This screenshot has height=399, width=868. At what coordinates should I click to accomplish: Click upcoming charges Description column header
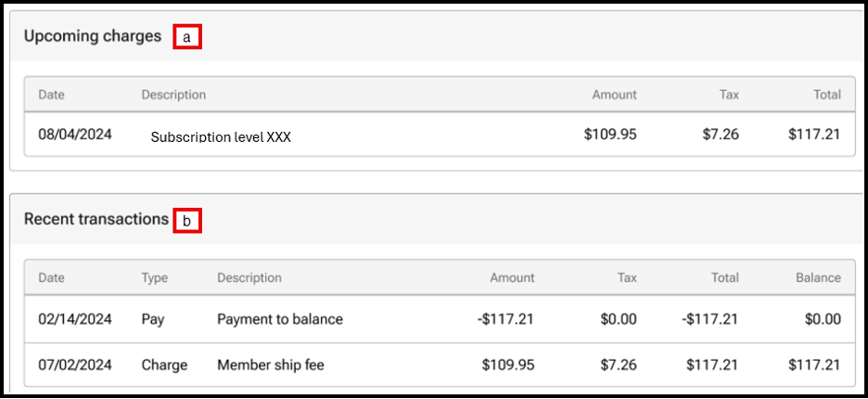(173, 95)
